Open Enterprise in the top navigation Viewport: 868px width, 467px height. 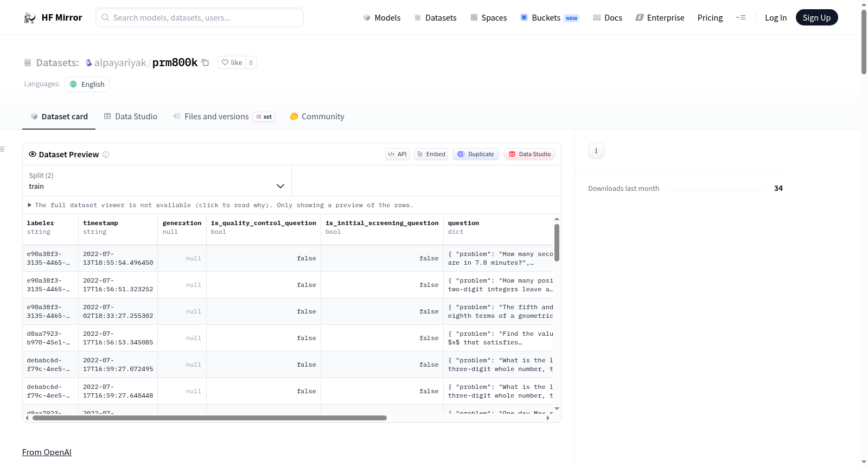pos(660,18)
